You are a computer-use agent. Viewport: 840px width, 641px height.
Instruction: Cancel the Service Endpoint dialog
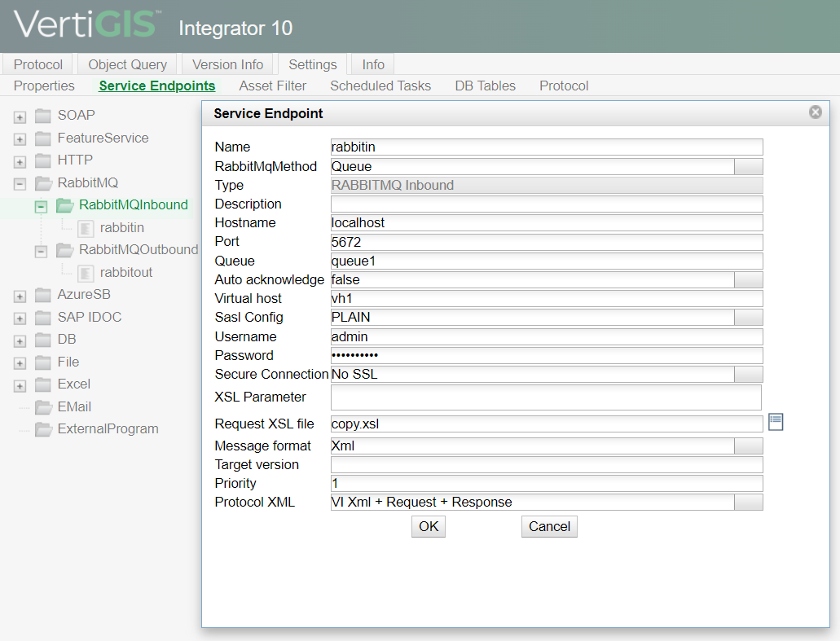[x=549, y=526]
